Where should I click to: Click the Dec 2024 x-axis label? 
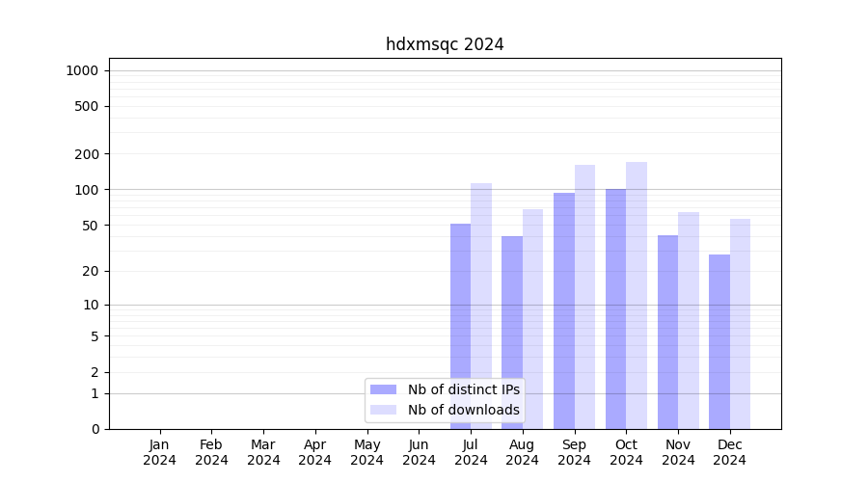click(x=730, y=452)
